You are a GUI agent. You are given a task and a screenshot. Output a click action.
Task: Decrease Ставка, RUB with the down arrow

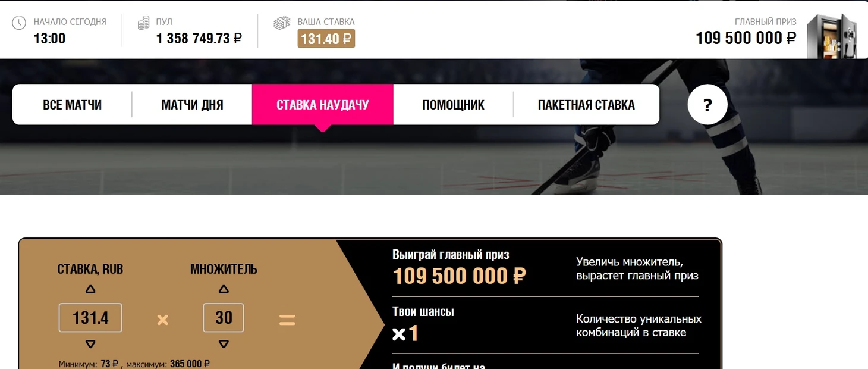[90, 344]
